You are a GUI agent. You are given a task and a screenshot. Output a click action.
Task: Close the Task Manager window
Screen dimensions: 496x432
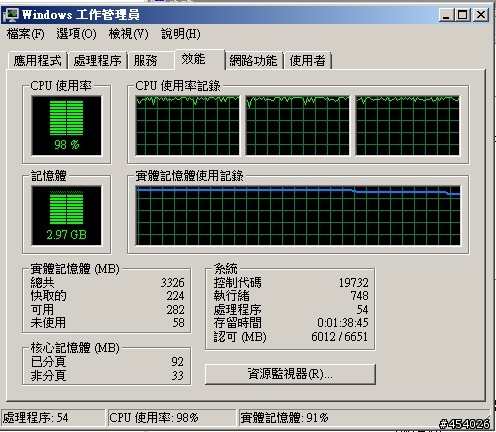coord(481,15)
